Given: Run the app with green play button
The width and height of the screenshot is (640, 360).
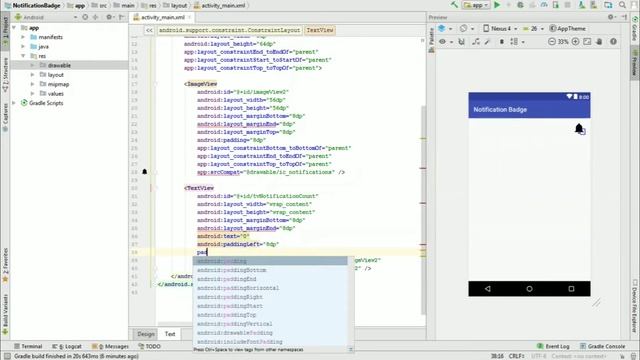Looking at the screenshot, I should [497, 5].
